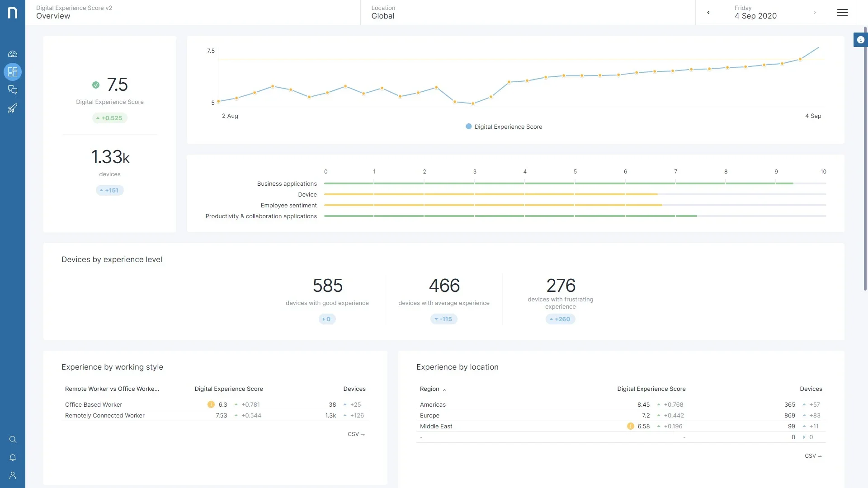Open the notifications bell icon
The width and height of the screenshot is (868, 488).
[x=13, y=458]
